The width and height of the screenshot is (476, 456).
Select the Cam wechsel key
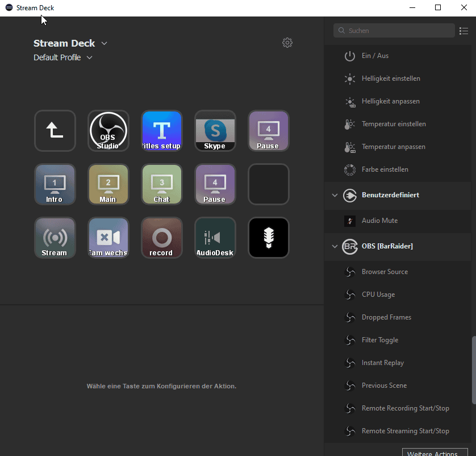(108, 238)
